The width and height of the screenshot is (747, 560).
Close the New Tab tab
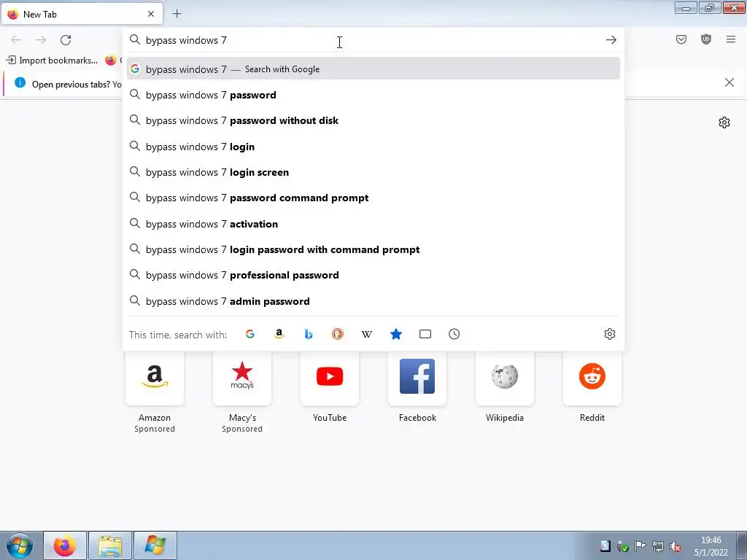151,14
